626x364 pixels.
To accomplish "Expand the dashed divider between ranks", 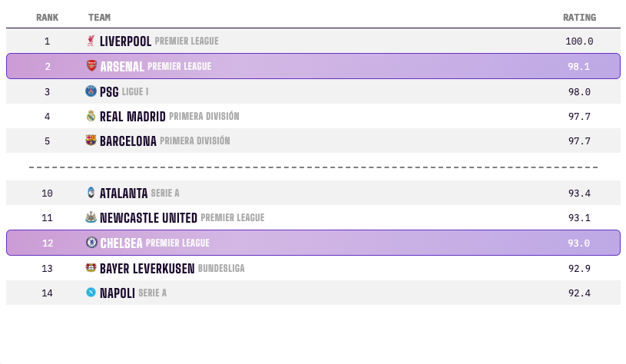I will [x=313, y=167].
